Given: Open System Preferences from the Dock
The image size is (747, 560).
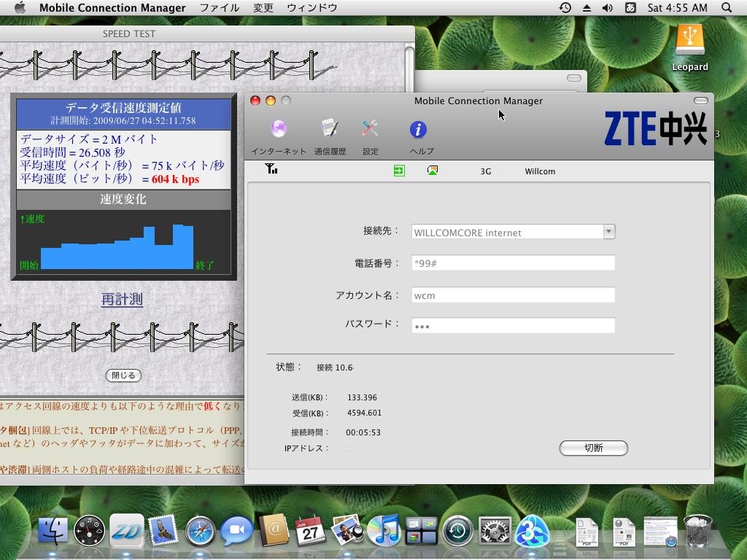Looking at the screenshot, I should pyautogui.click(x=495, y=531).
